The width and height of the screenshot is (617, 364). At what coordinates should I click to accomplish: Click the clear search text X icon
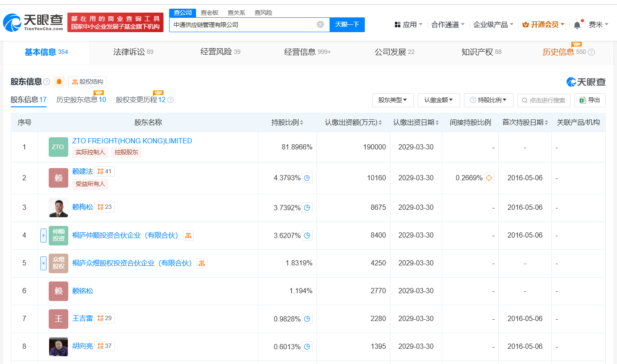coord(320,24)
